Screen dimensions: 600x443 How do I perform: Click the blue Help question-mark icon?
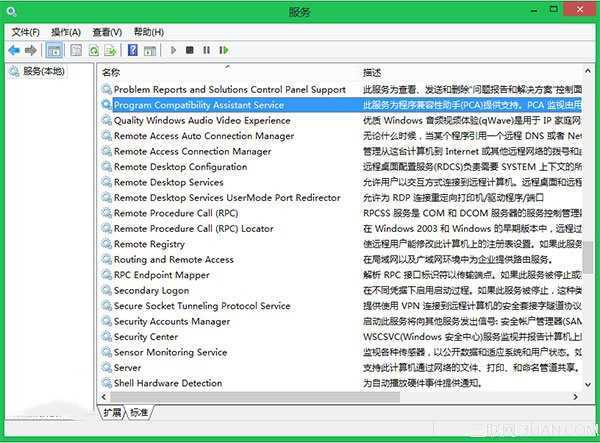pyautogui.click(x=132, y=50)
